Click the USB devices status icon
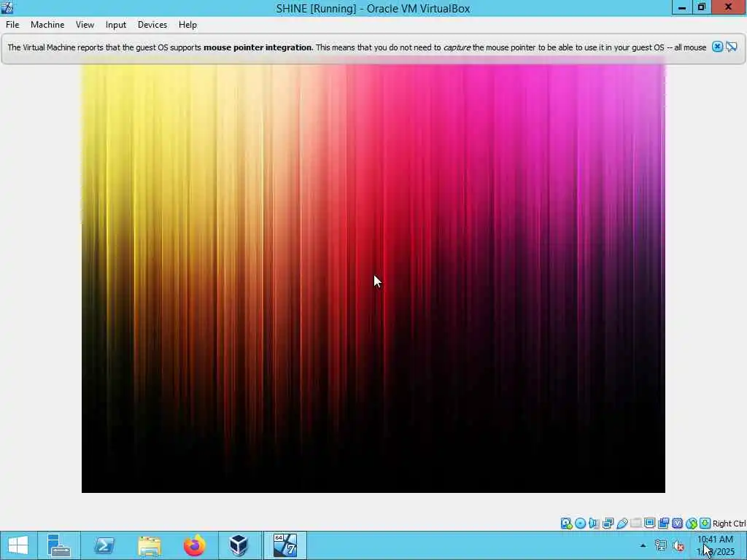 pyautogui.click(x=622, y=524)
